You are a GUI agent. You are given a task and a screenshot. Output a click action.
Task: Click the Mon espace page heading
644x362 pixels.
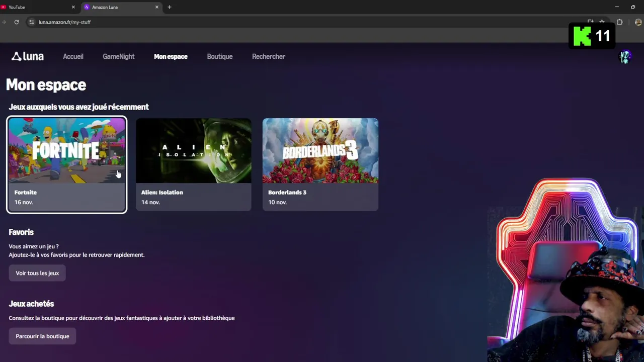coord(46,85)
